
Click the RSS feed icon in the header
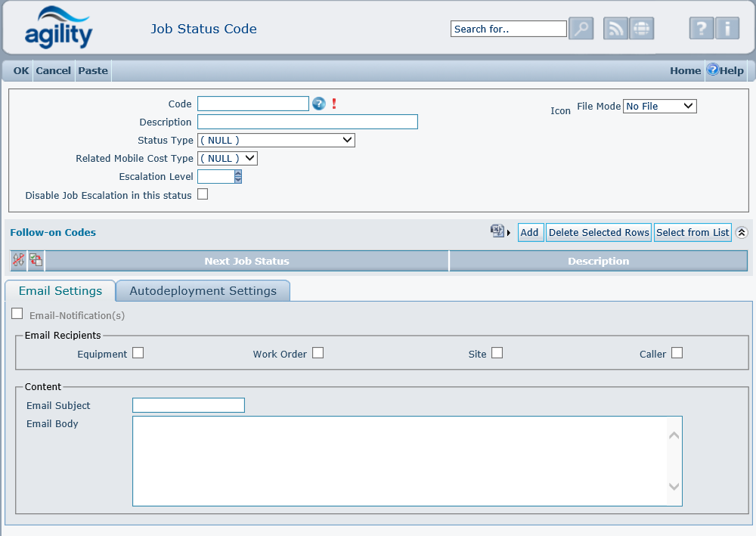tap(615, 28)
